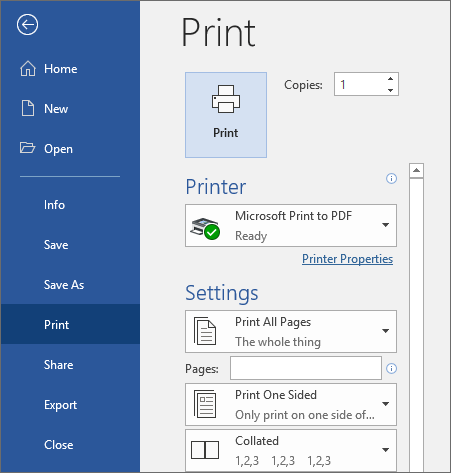Screen dimensions: 451x473
Task: Click the 'The whole thing' description text
Action: click(x=278, y=342)
